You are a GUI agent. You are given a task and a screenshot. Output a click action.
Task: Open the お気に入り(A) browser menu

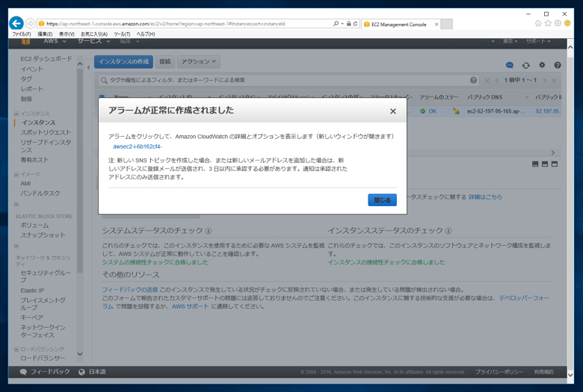[x=94, y=34]
